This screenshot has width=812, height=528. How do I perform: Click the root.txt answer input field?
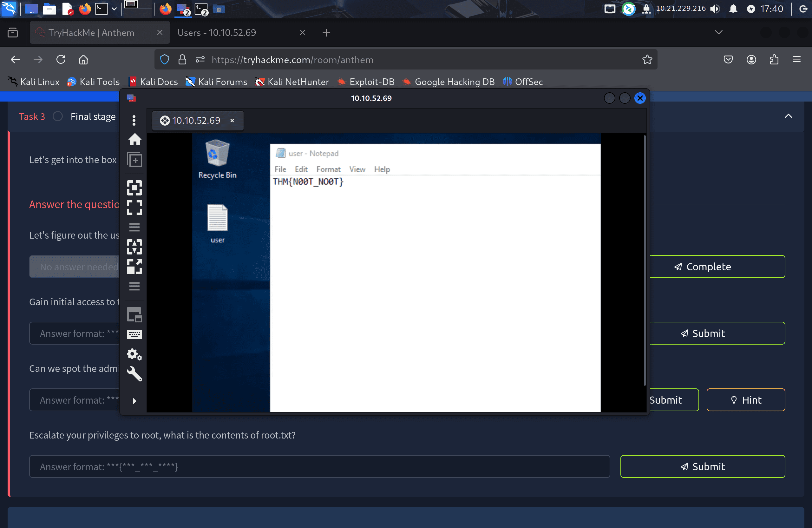tap(319, 466)
